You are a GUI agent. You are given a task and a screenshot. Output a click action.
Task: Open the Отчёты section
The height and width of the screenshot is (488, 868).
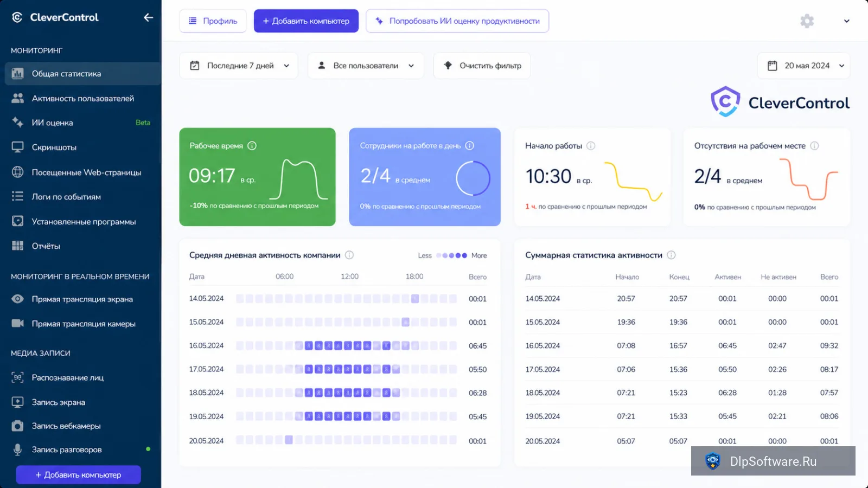(82, 246)
